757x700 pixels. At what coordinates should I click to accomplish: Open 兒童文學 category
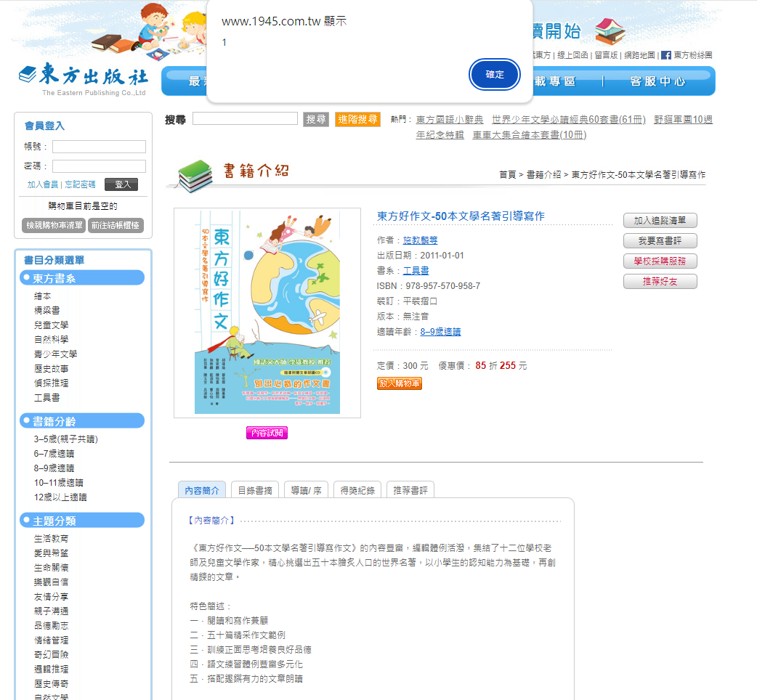[x=51, y=325]
